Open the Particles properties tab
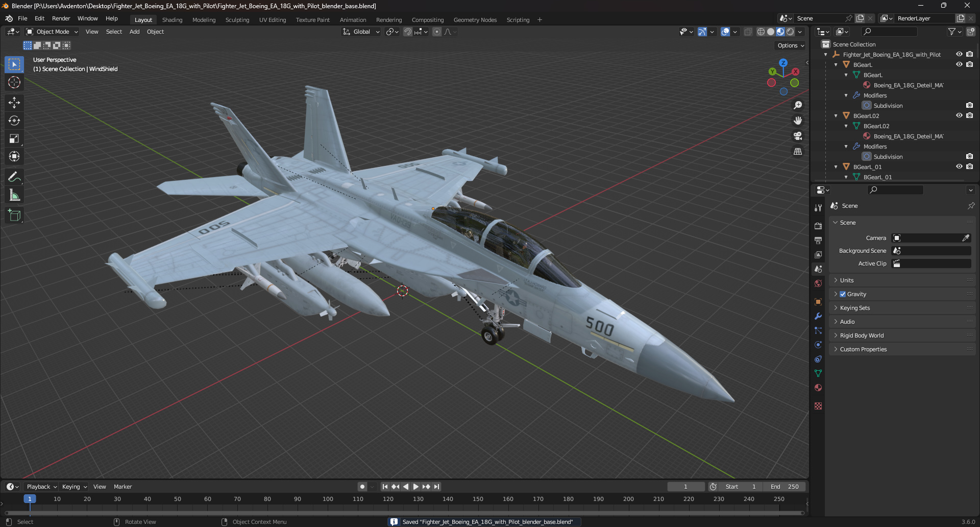This screenshot has width=980, height=527. [x=818, y=330]
